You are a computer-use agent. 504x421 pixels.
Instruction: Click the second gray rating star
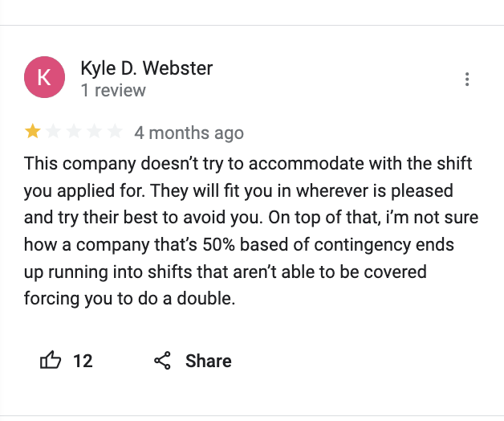coord(53,131)
